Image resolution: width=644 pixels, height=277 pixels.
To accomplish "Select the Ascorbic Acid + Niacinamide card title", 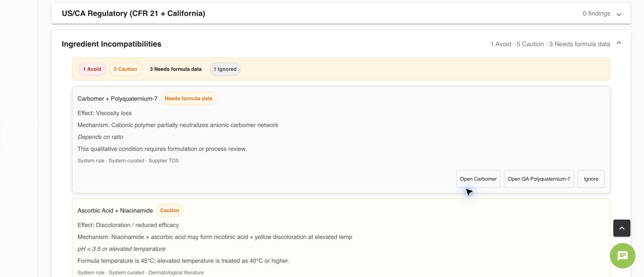I will coord(115,211).
